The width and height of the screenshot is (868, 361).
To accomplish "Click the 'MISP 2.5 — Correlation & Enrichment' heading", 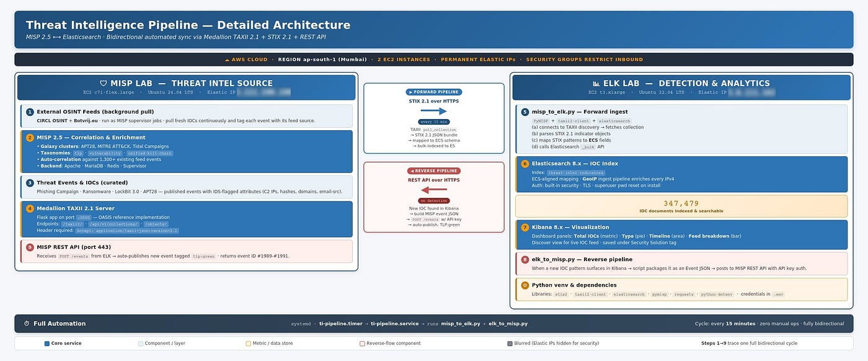I will (x=91, y=138).
